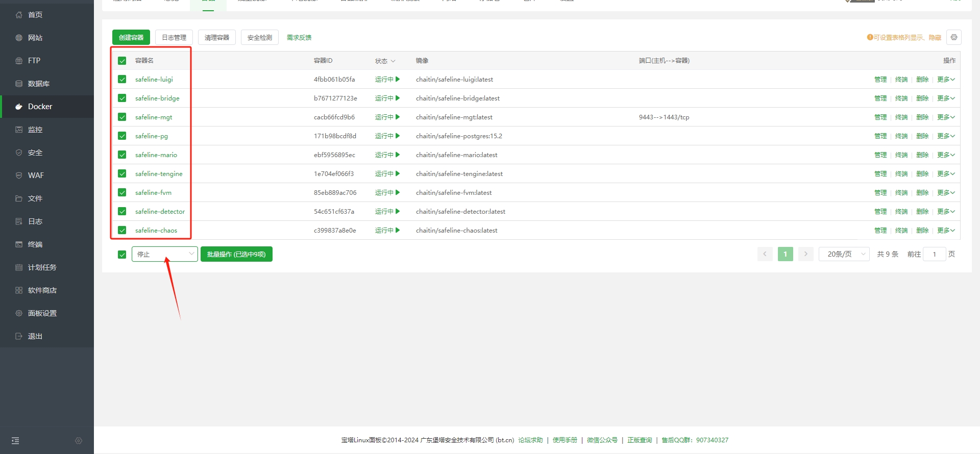The width and height of the screenshot is (980, 454).
Task: Click the Docker whale icon
Action: tap(19, 107)
